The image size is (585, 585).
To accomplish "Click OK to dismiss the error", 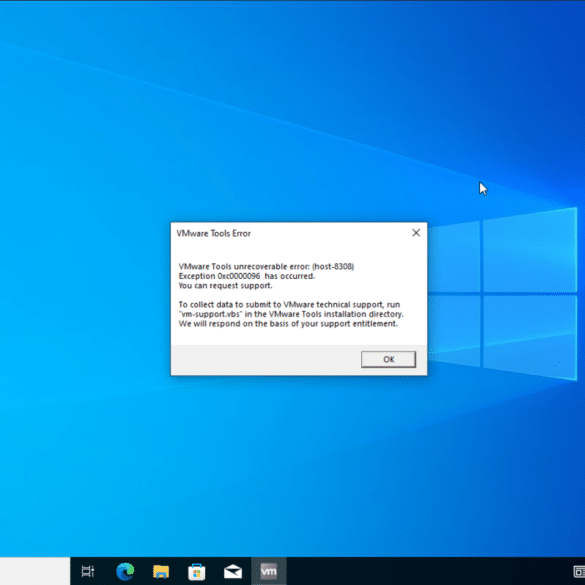I will point(388,359).
